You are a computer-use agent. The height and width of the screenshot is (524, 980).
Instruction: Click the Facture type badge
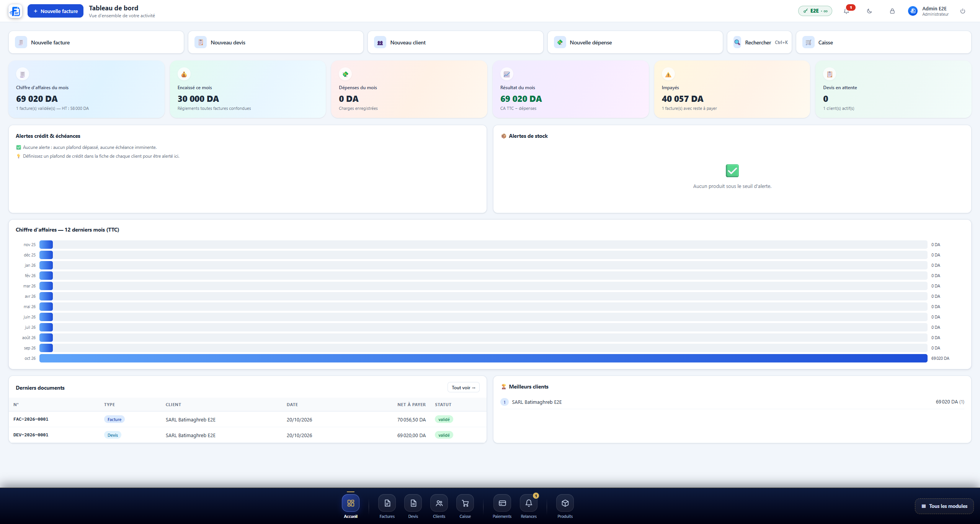point(114,420)
